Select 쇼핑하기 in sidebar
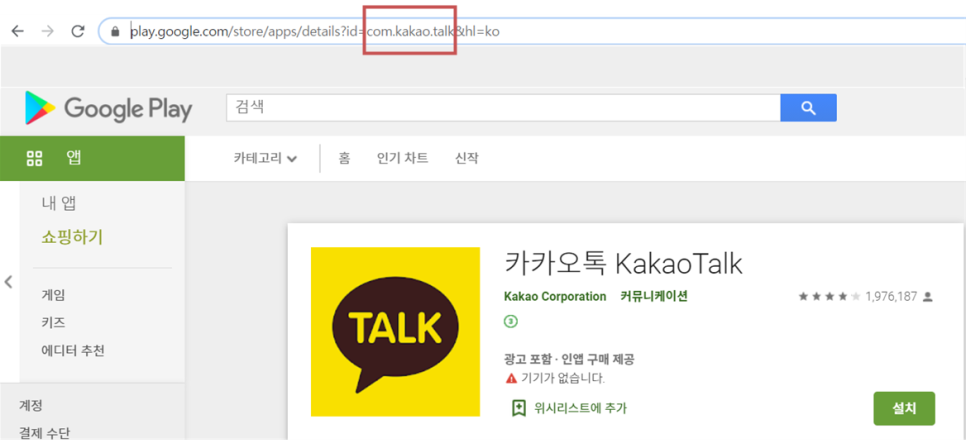Screen dimensions: 966x448 [72, 237]
